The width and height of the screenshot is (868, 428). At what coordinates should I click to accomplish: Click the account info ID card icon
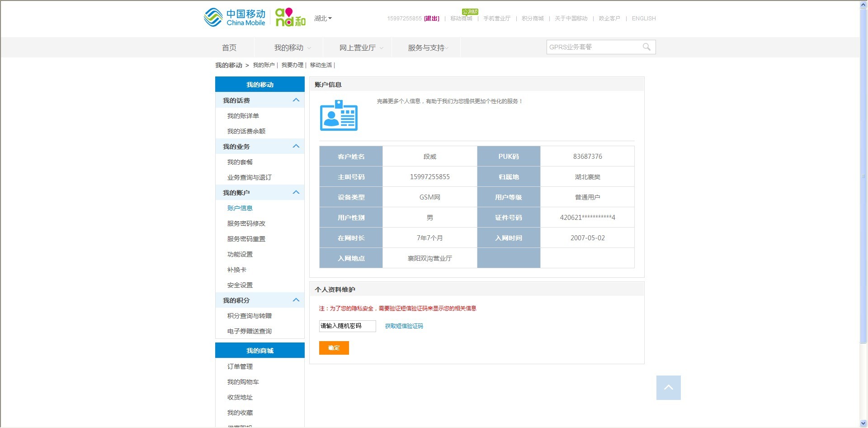tap(339, 116)
